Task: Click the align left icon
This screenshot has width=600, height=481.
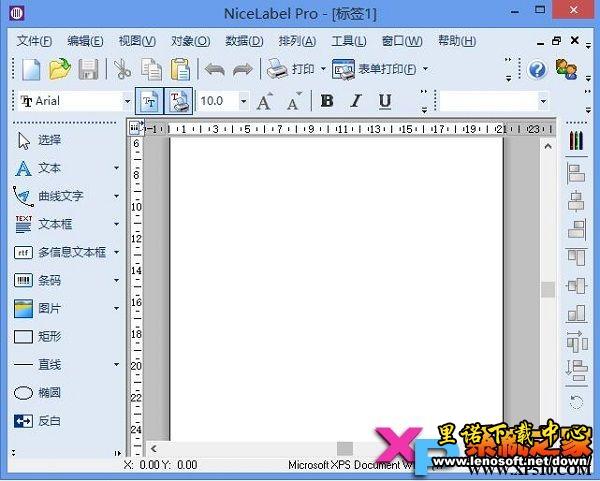Action: 576,174
